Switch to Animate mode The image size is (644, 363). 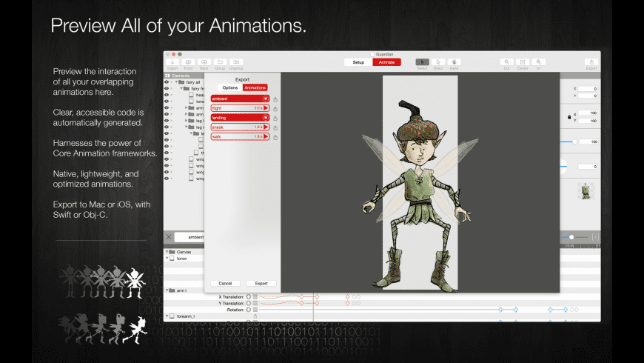click(x=387, y=62)
